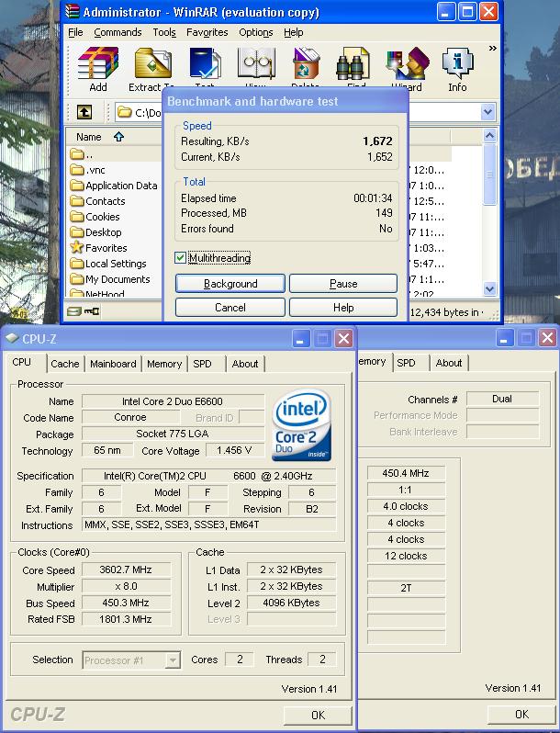560x733 pixels.
Task: Open About tab in rear CPU-Z window
Action: point(448,363)
